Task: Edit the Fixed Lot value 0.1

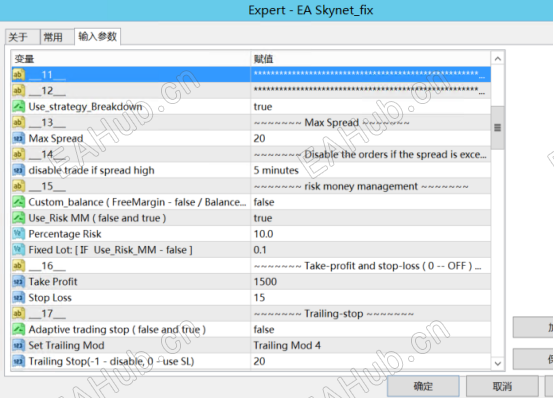Action: 371,250
